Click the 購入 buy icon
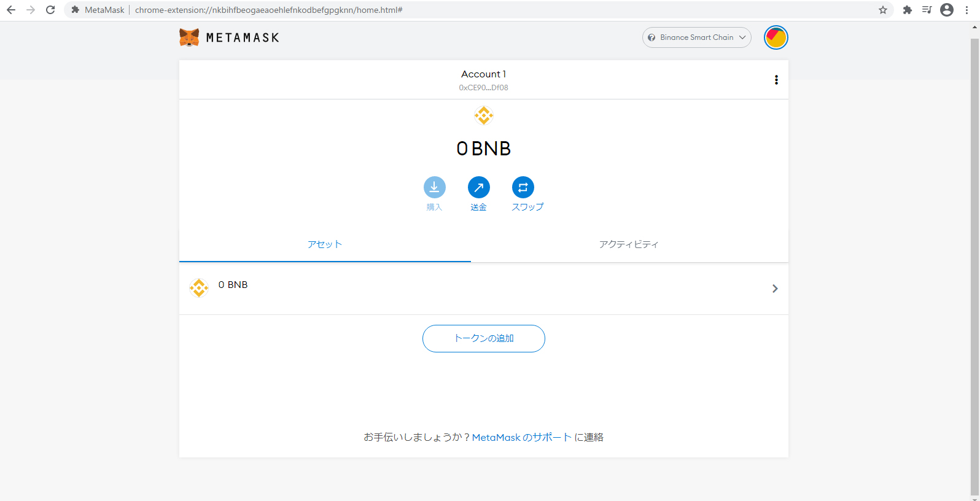This screenshot has height=501, width=980. click(x=435, y=187)
